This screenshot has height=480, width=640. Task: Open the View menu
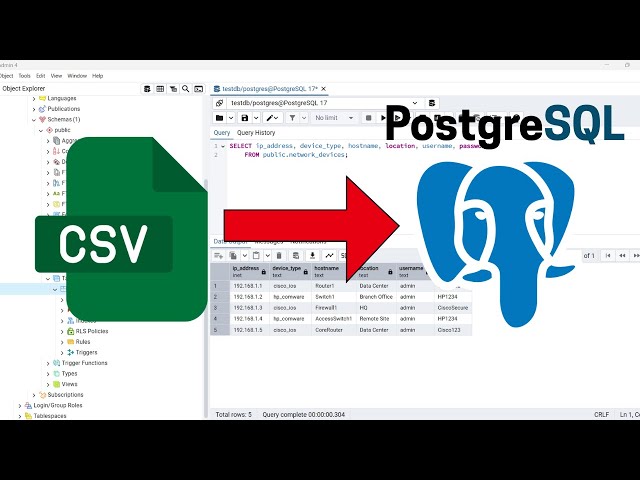pyautogui.click(x=56, y=76)
